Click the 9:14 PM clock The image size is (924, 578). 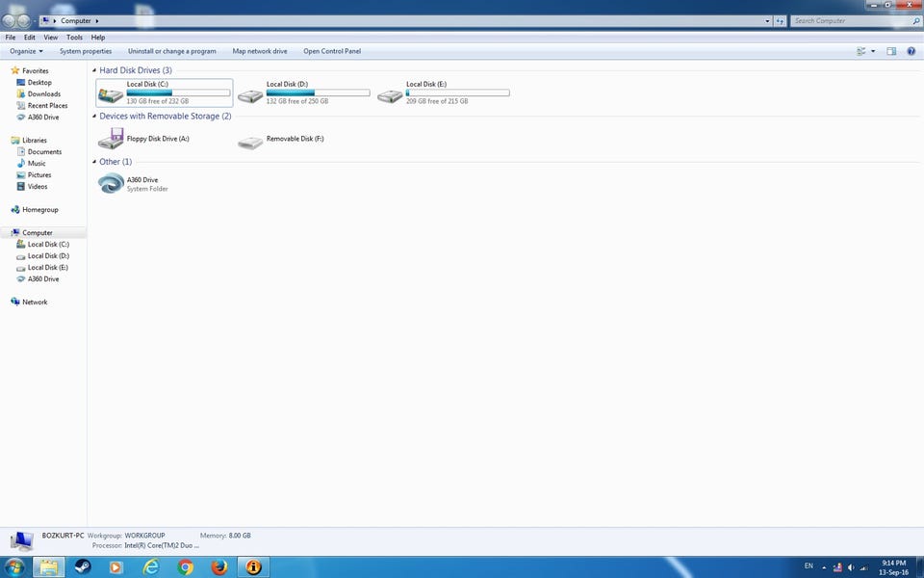coord(893,564)
